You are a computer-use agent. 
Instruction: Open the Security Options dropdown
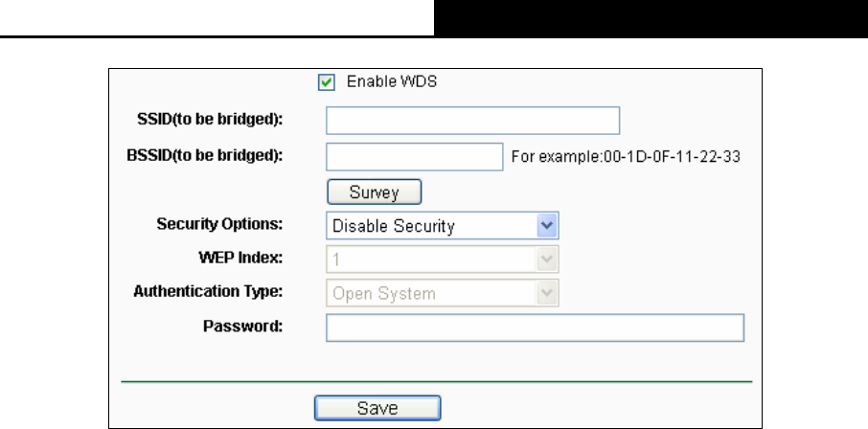pyautogui.click(x=443, y=226)
